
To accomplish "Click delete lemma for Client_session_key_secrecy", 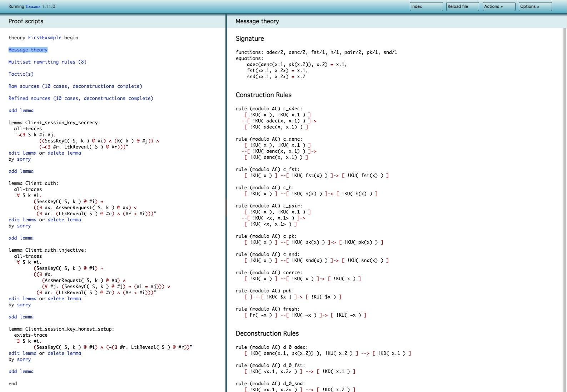I will tap(64, 153).
